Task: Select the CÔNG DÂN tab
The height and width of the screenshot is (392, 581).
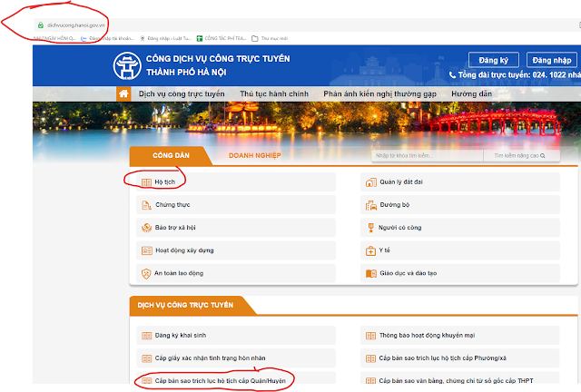Action: 170,156
